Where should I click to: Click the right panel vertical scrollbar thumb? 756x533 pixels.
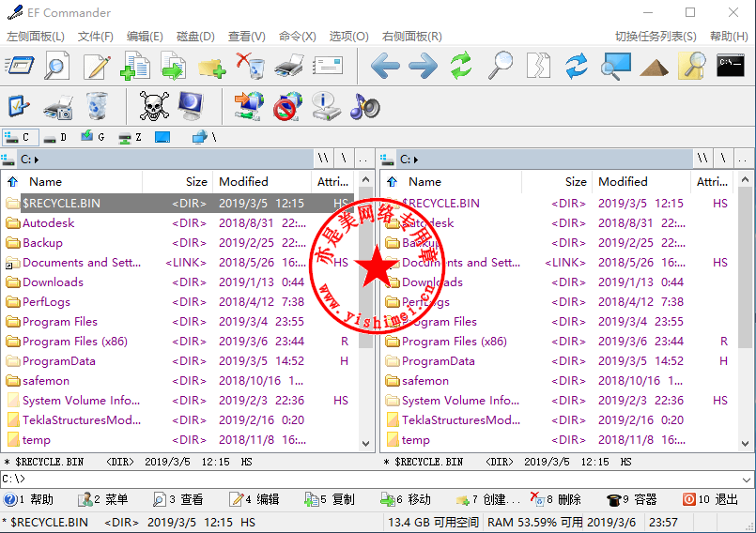tap(746, 268)
